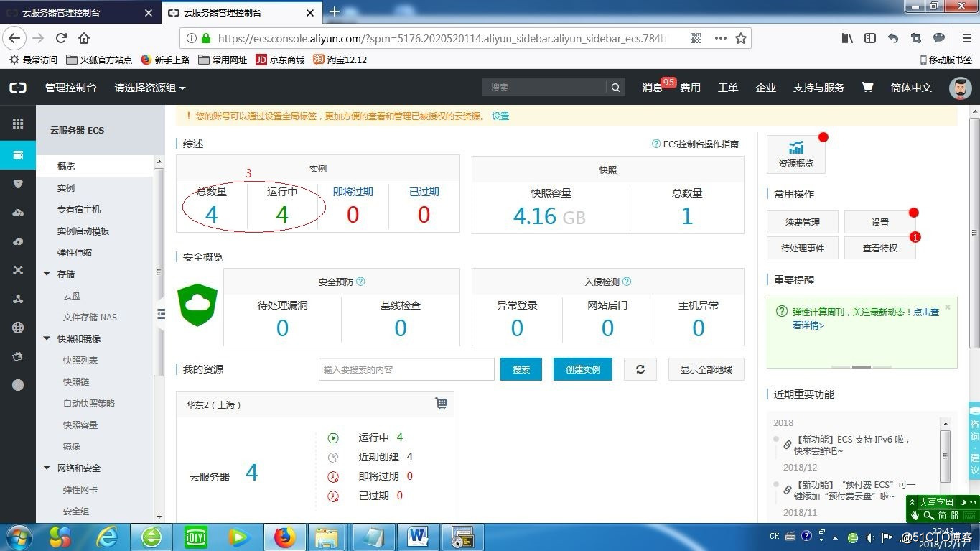Click the Aliyun logo in header
Viewport: 980px width, 551px height.
coord(18,88)
